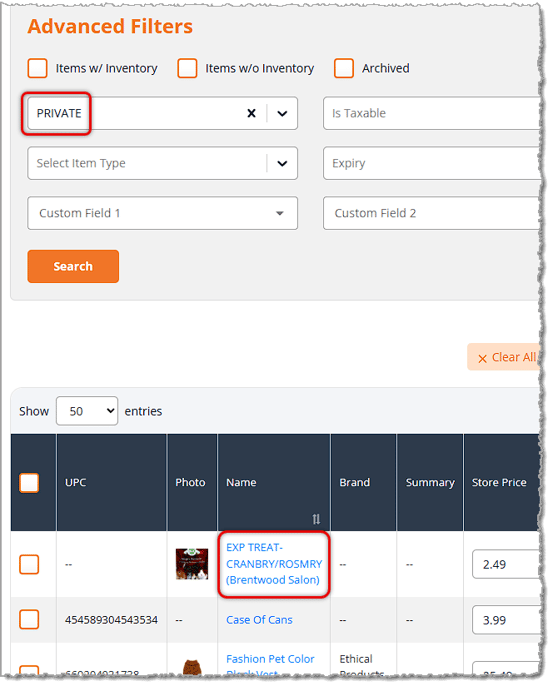Select the EXP TREAT row checkbox
This screenshot has width=553, height=686.
29,564
